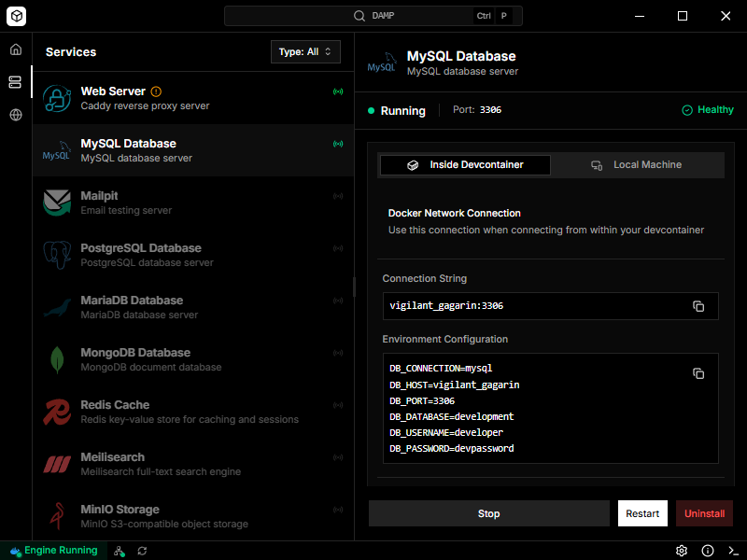The width and height of the screenshot is (747, 560).
Task: Open the network/globe section in the sidebar
Action: [x=15, y=116]
